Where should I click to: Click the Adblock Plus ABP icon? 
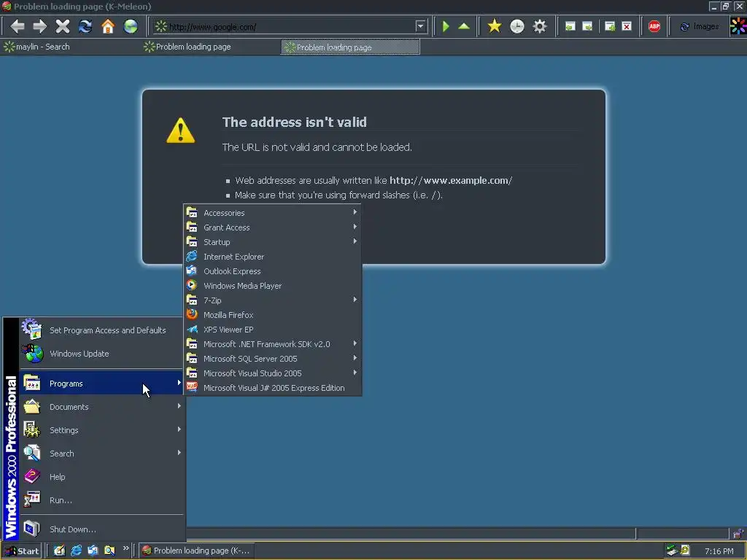(x=654, y=26)
